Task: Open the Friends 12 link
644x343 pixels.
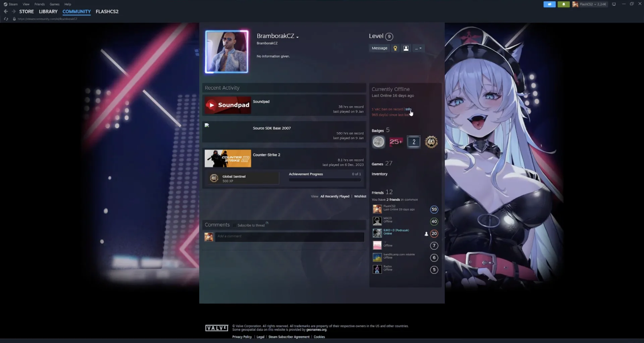Action: click(382, 192)
